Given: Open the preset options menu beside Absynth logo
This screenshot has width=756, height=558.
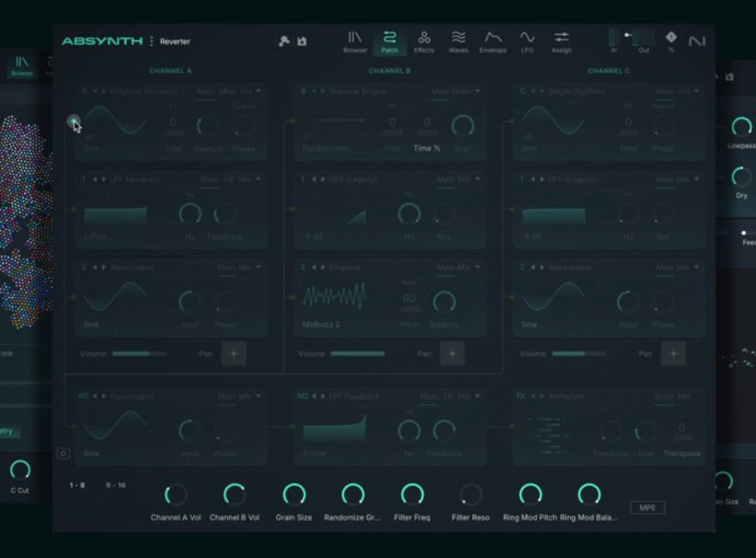Looking at the screenshot, I should [151, 41].
